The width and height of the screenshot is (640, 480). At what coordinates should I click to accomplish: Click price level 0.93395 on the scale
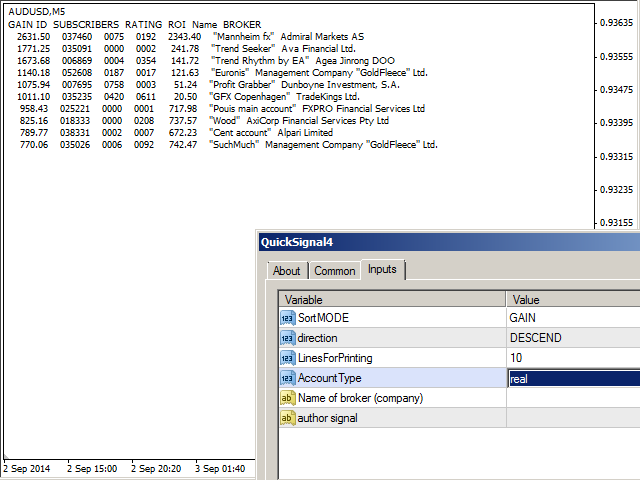coord(616,123)
